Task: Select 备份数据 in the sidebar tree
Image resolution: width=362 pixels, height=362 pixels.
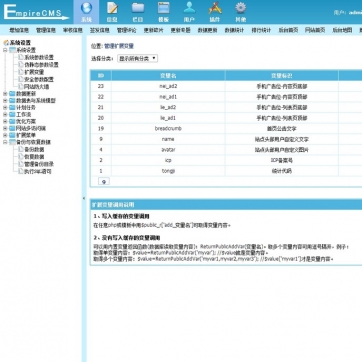Action: [34, 149]
